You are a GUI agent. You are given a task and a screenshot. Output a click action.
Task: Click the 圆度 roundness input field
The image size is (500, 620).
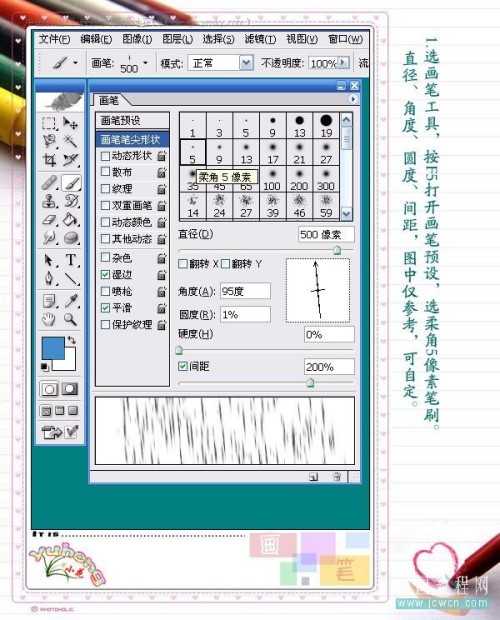(x=245, y=315)
